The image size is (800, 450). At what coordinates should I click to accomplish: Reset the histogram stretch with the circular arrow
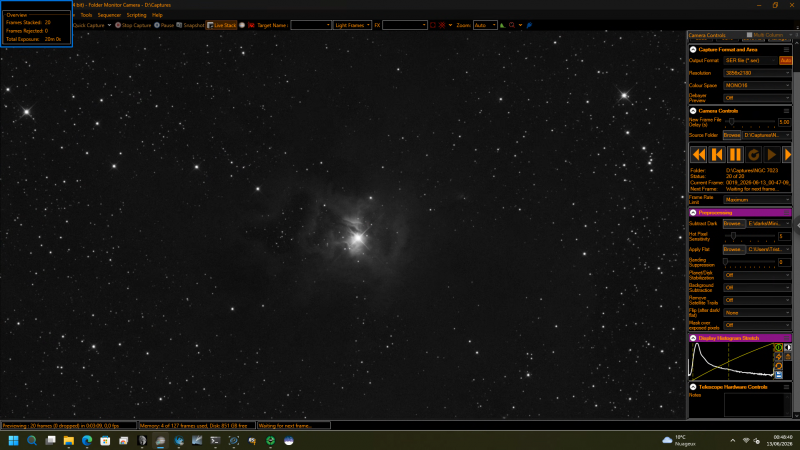(779, 366)
